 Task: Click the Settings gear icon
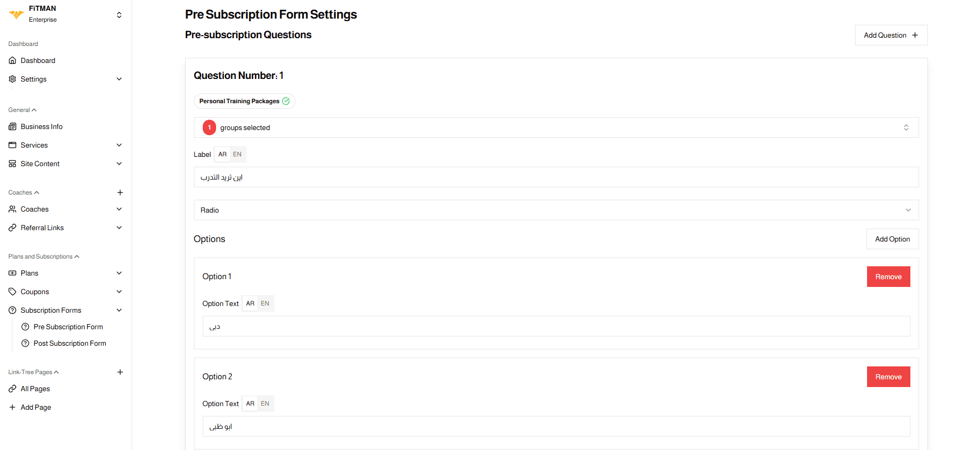pyautogui.click(x=12, y=79)
